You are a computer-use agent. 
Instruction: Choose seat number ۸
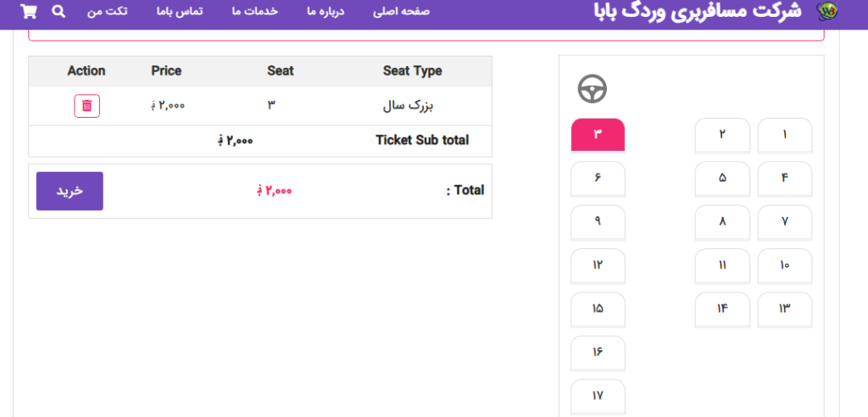point(722,222)
